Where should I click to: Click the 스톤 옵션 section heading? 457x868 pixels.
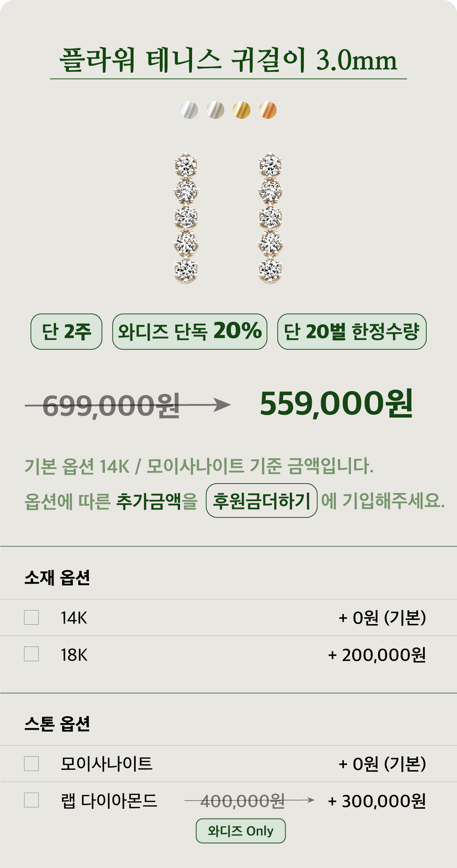[57, 724]
